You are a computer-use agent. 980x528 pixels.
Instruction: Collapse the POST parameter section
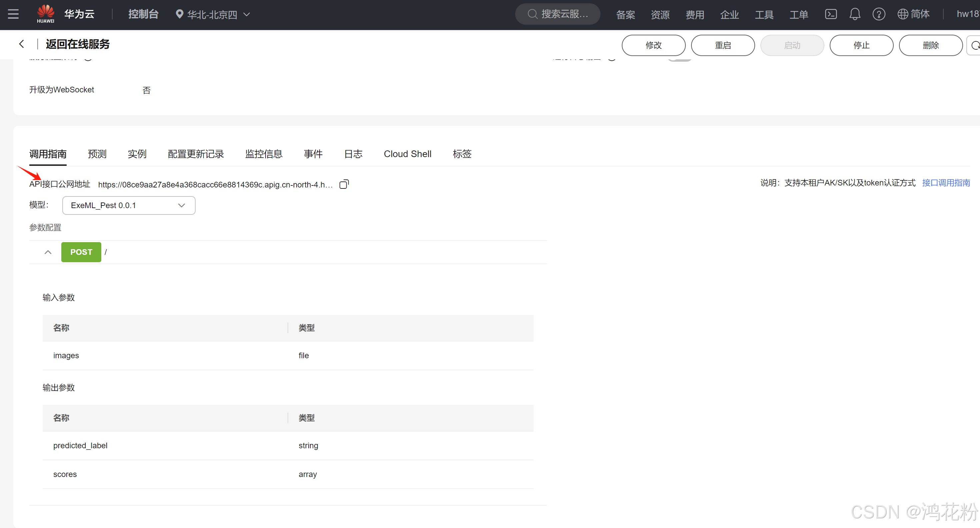[x=48, y=252]
